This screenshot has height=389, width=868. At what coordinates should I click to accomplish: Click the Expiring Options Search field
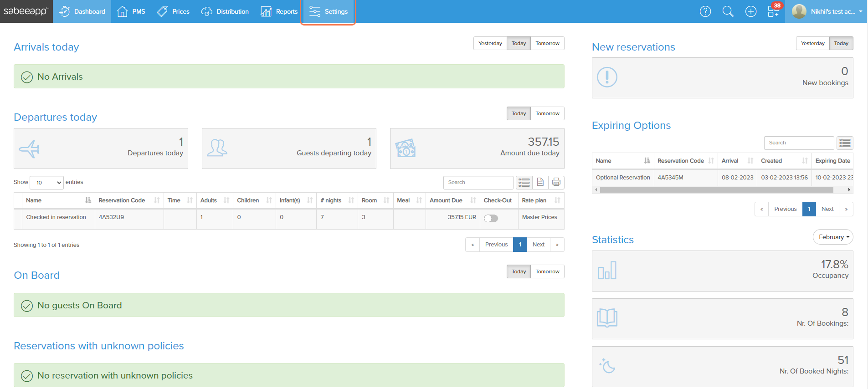[799, 143]
